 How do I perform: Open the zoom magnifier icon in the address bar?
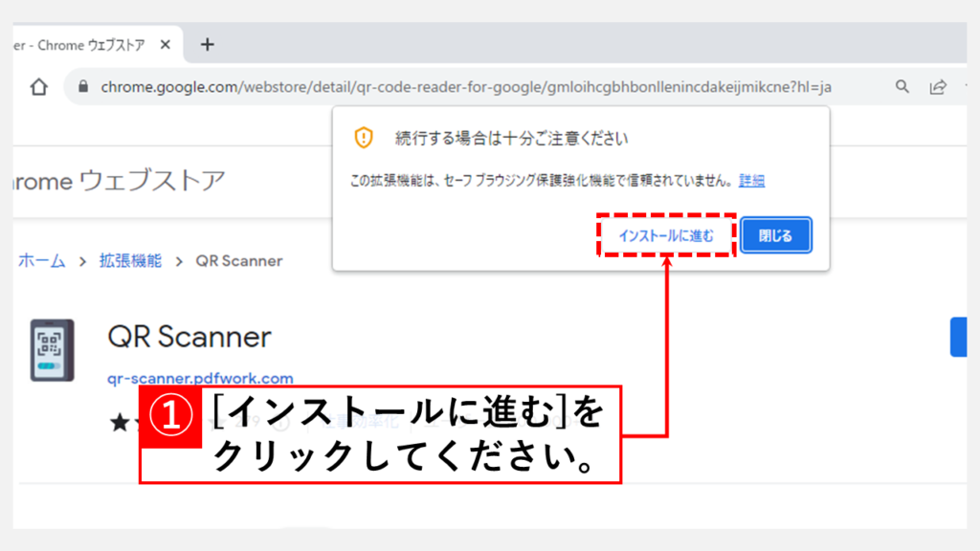[x=902, y=87]
